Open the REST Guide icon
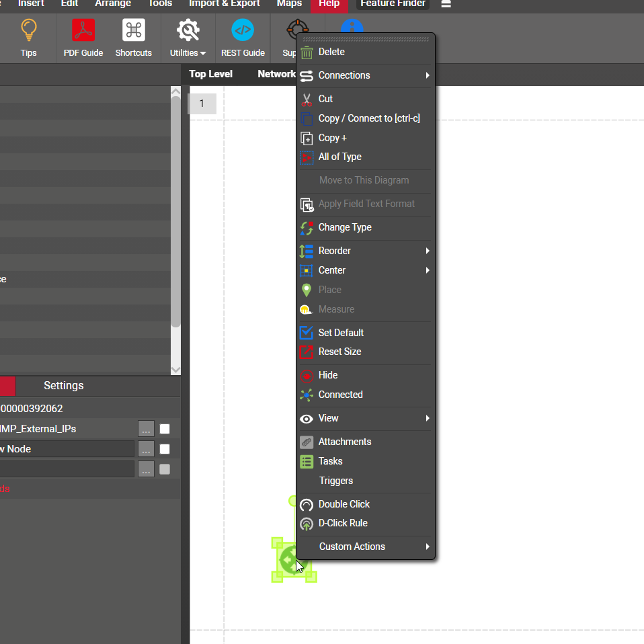The width and height of the screenshot is (644, 644). (x=243, y=31)
